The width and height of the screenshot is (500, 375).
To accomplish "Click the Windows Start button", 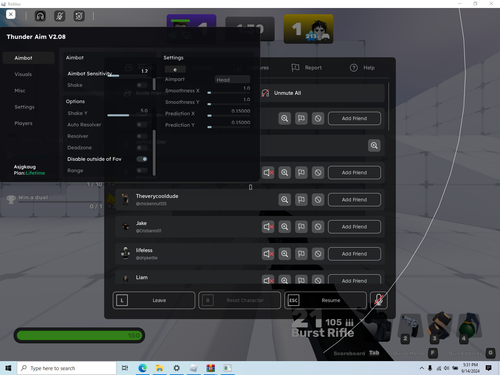I will 8,368.
